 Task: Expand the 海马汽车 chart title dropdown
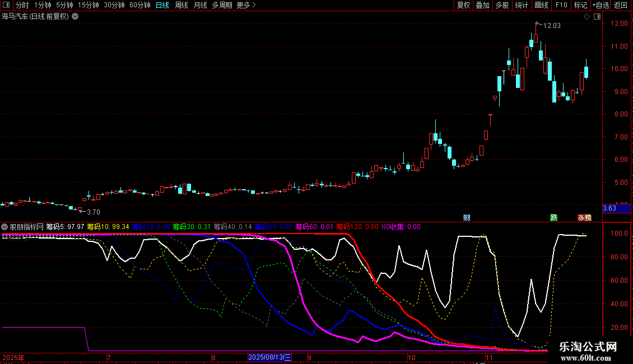tap(76, 17)
